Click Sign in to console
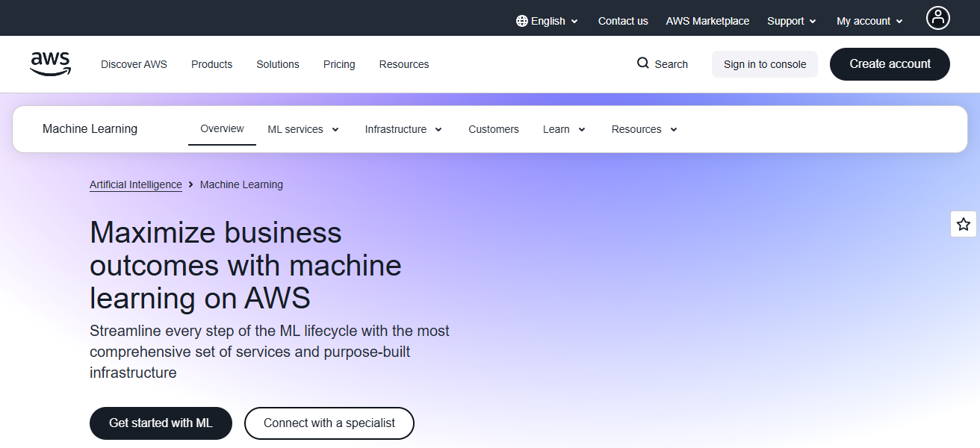 (x=764, y=64)
